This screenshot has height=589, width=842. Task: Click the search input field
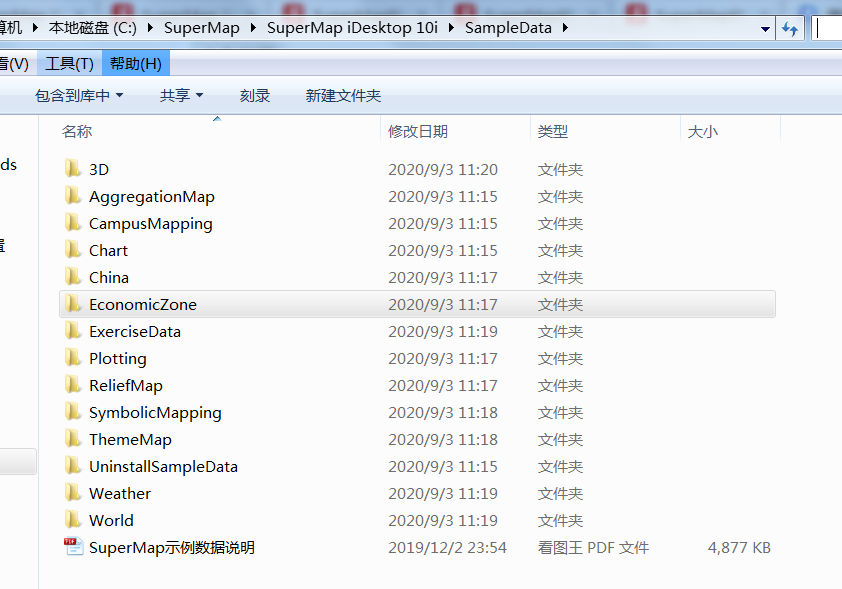827,28
